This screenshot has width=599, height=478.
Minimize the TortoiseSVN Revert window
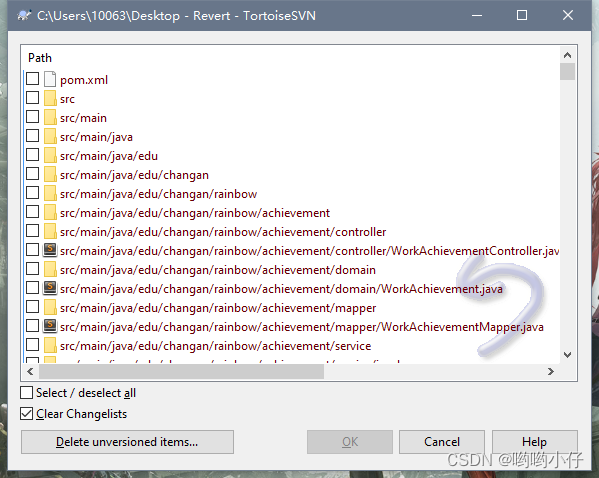(477, 16)
